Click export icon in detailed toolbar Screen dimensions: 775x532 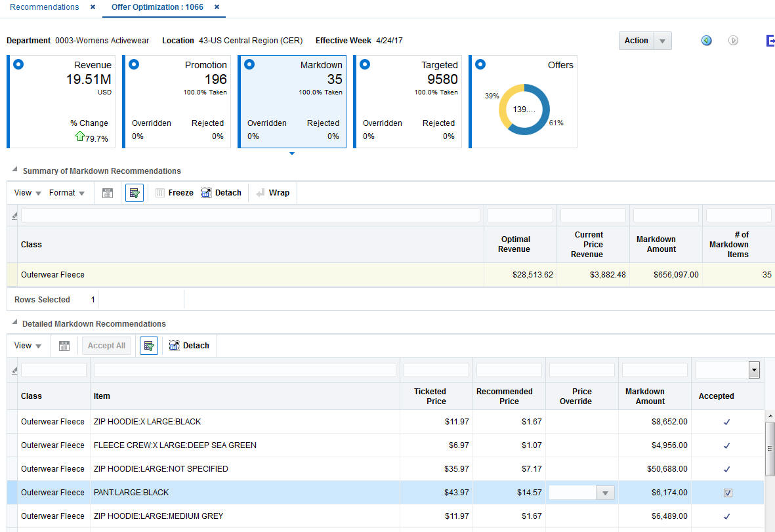coord(64,346)
